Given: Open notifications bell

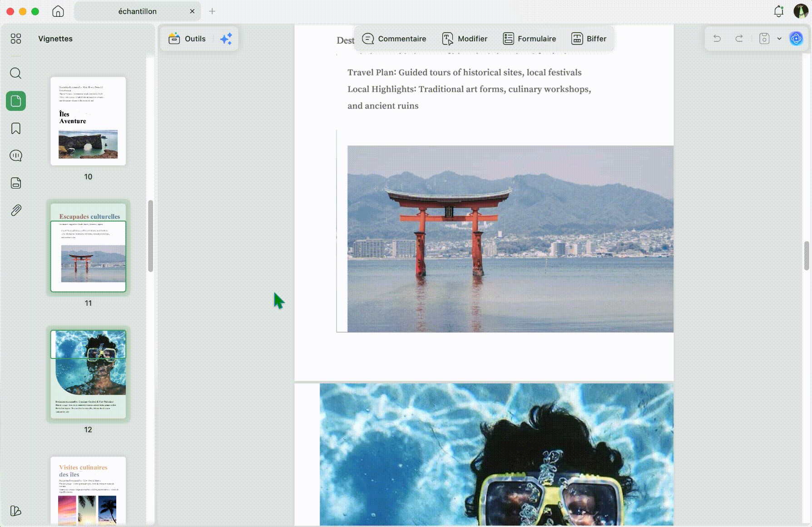Looking at the screenshot, I should (x=779, y=11).
